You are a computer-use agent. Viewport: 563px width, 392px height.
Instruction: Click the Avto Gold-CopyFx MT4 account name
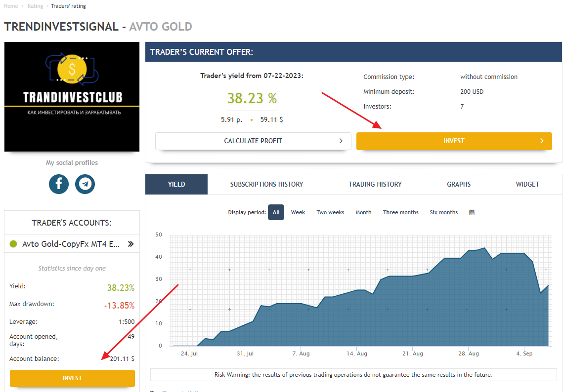coord(71,244)
